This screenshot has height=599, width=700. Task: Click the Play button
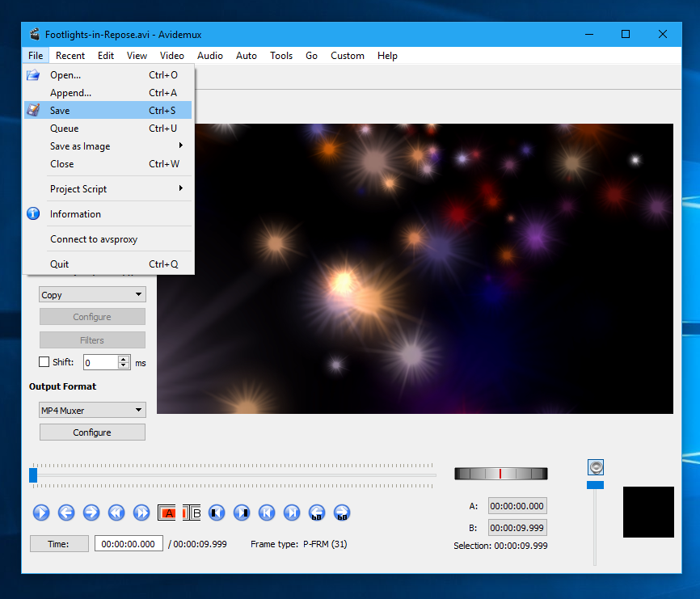click(x=41, y=513)
